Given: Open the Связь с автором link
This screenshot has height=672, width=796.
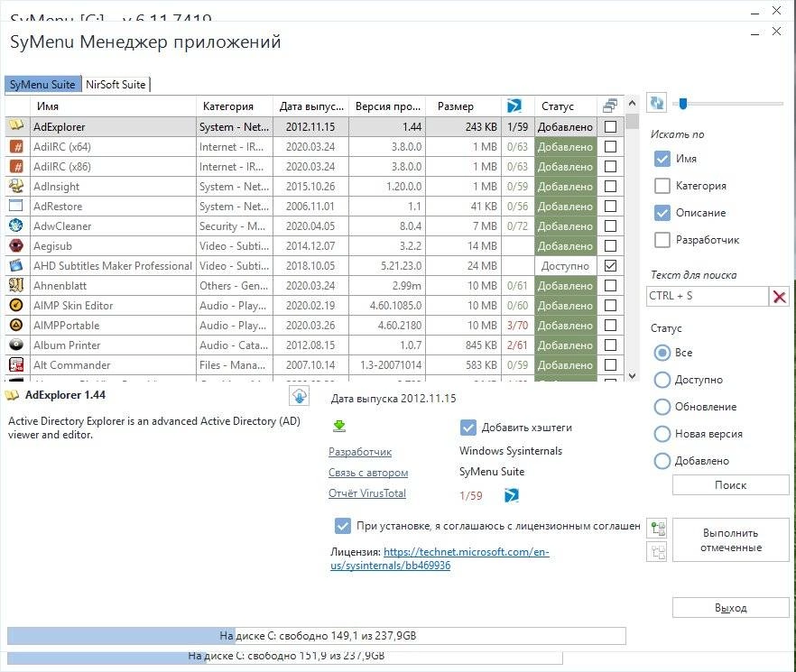Looking at the screenshot, I should (368, 473).
